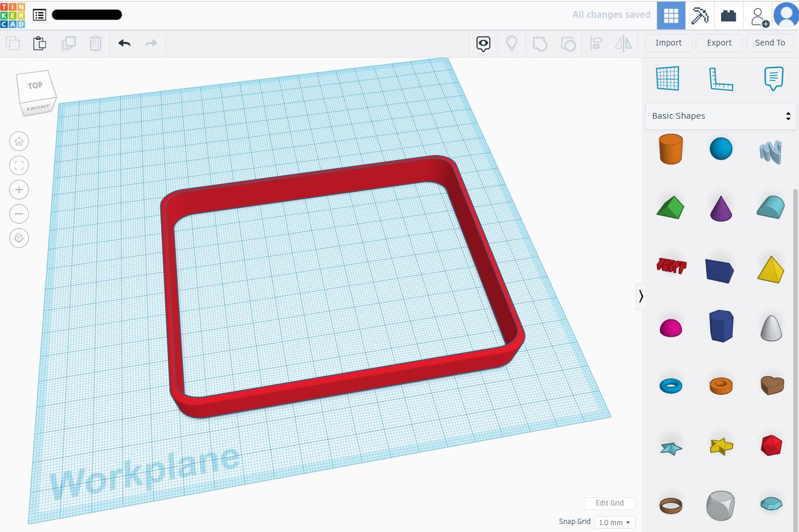The image size is (799, 532).
Task: Pick the teal Diamond shape
Action: pyautogui.click(x=771, y=504)
